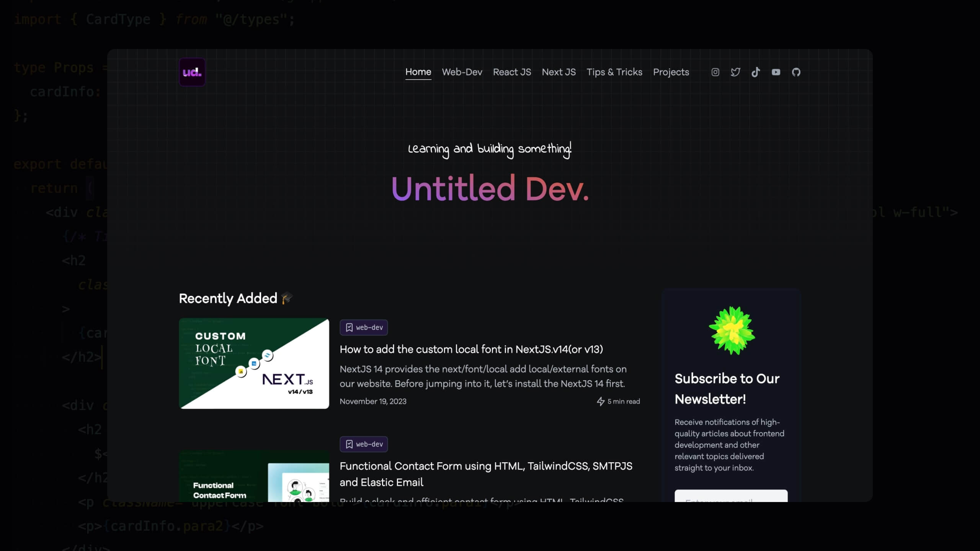The width and height of the screenshot is (980, 551).
Task: Click the Home navigation tab
Action: [418, 73]
